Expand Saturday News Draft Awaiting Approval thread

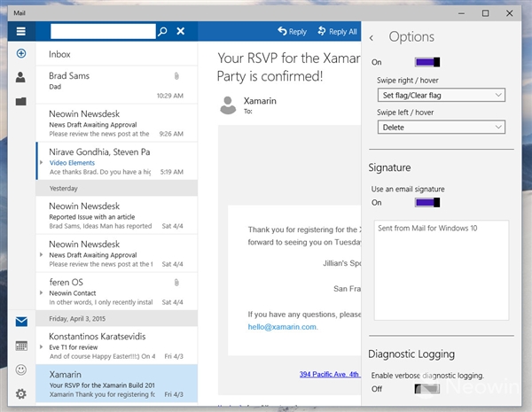point(41,254)
